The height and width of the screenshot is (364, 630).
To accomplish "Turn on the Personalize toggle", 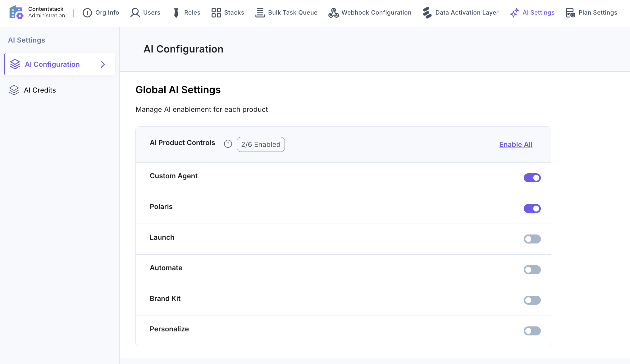I will (x=532, y=331).
